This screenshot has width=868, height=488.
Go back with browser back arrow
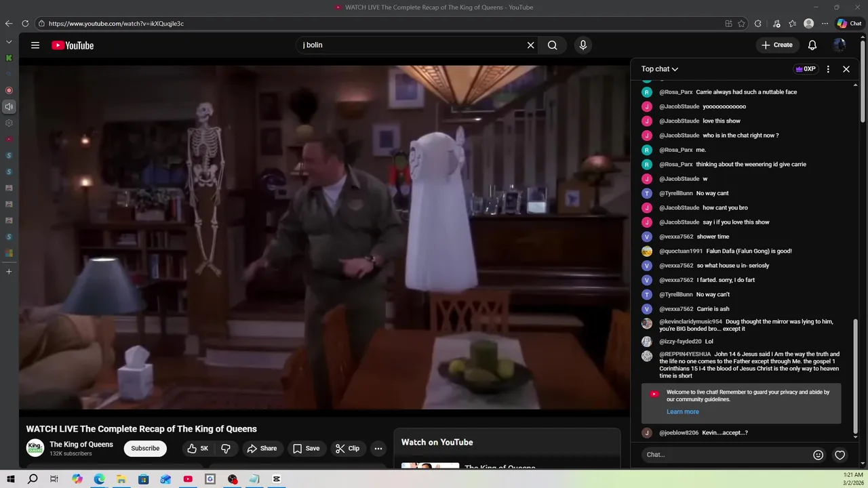[9, 24]
